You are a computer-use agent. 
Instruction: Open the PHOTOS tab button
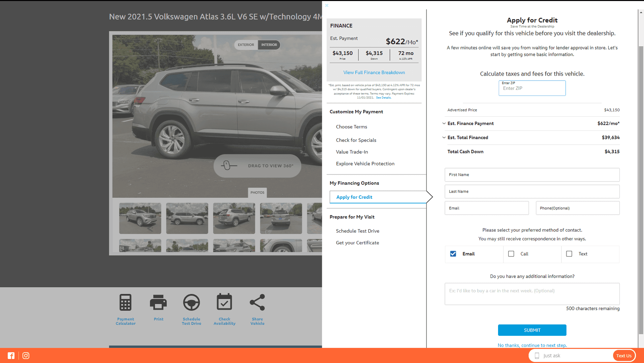[257, 193]
